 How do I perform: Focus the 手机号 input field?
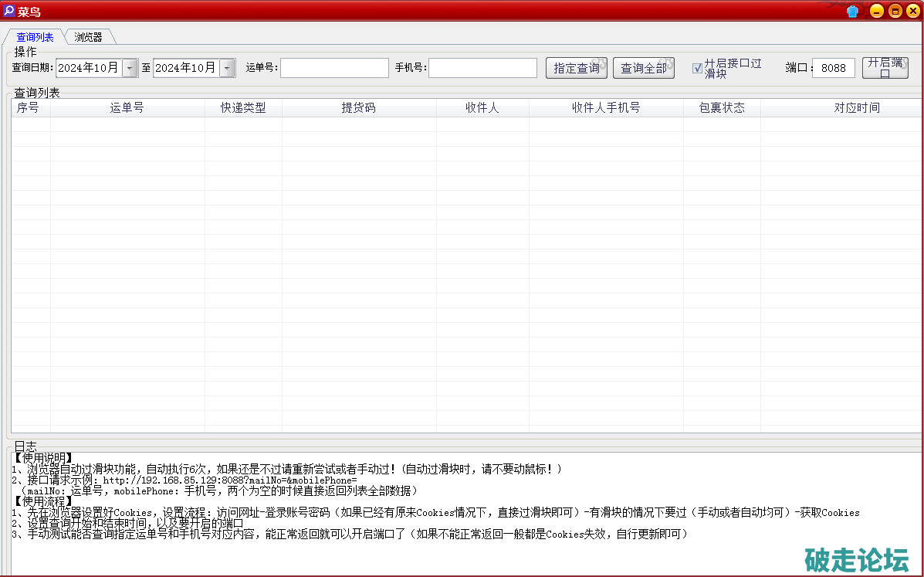point(482,68)
